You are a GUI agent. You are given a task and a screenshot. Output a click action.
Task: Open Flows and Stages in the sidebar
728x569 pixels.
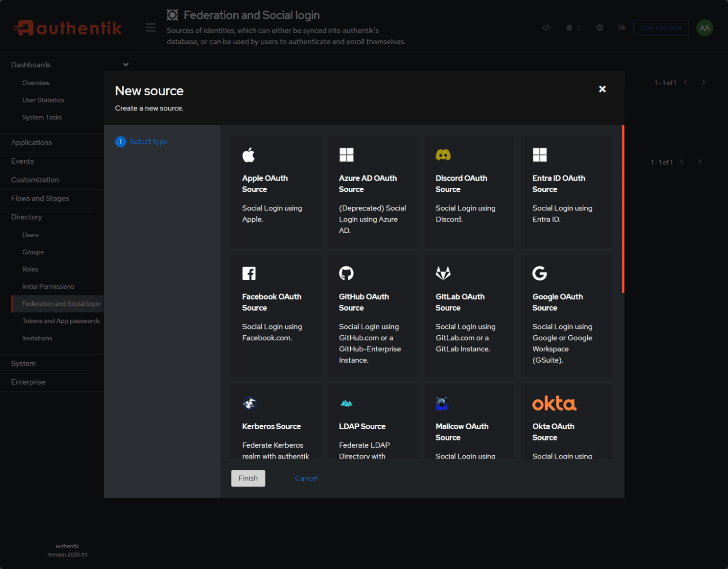40,198
